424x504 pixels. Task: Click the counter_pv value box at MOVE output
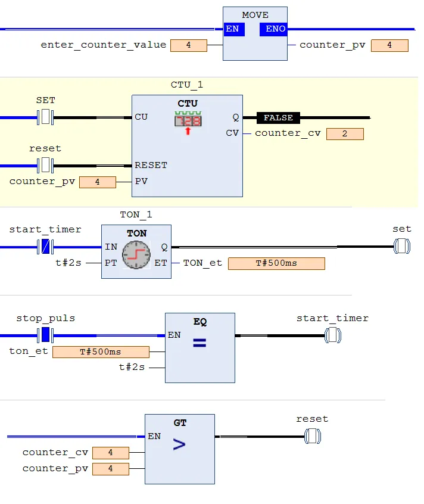pos(389,45)
